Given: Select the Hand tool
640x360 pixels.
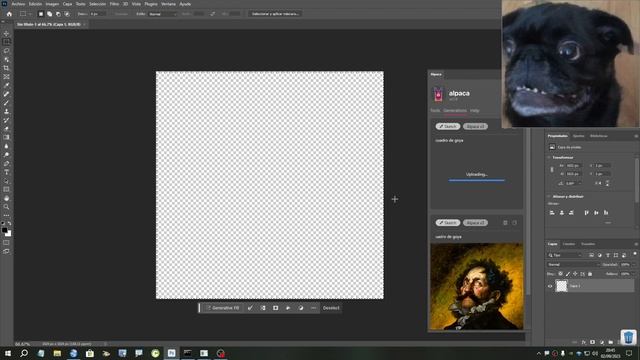Looking at the screenshot, I should [x=6, y=198].
